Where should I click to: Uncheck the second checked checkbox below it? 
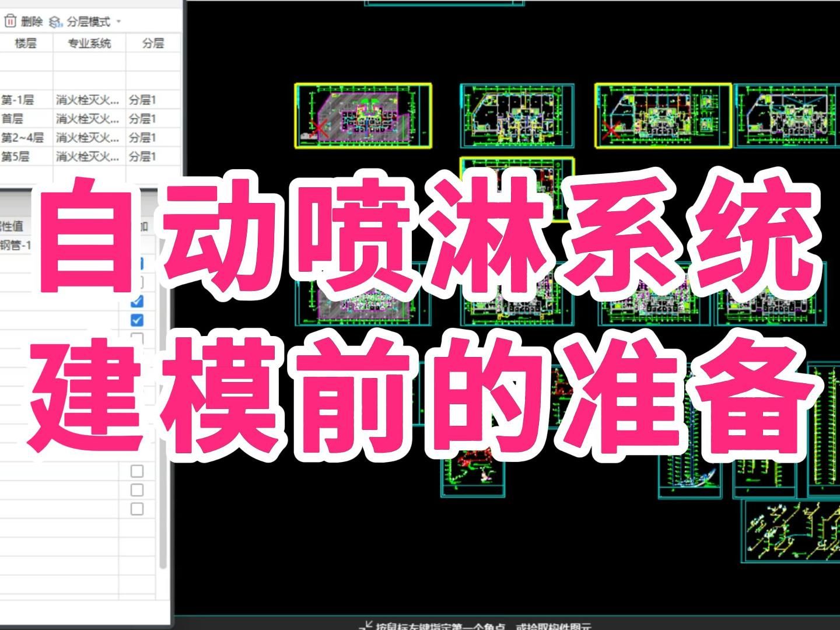(x=137, y=319)
